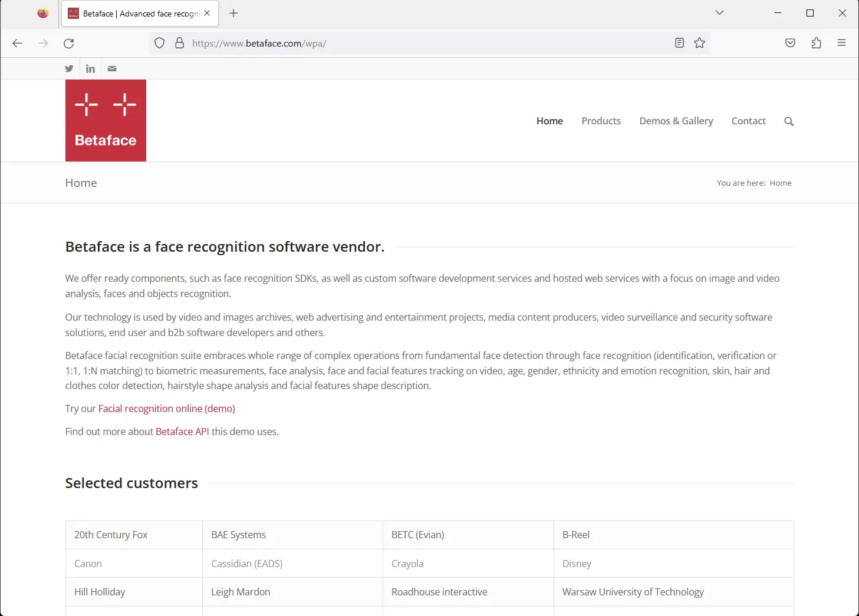This screenshot has height=616, width=859.
Task: Show site security shield information
Action: 160,43
